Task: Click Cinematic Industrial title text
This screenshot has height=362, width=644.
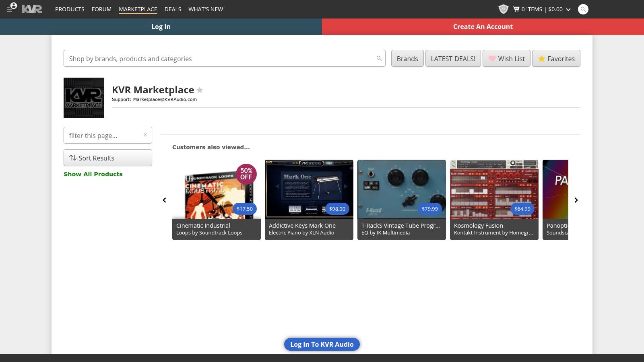Action: pyautogui.click(x=203, y=226)
